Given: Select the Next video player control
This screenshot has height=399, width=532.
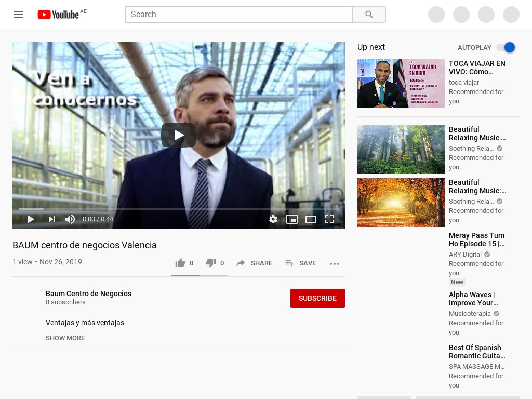Looking at the screenshot, I should coord(51,219).
